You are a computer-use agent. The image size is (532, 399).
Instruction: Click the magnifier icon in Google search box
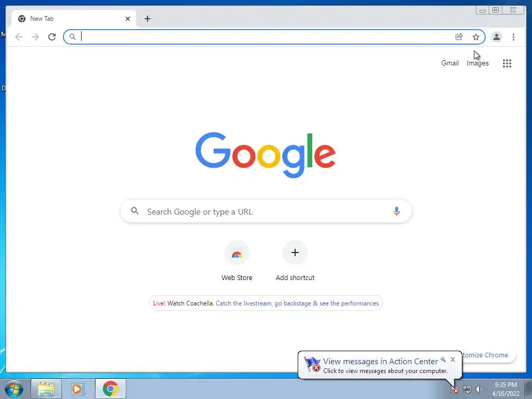[x=135, y=211]
